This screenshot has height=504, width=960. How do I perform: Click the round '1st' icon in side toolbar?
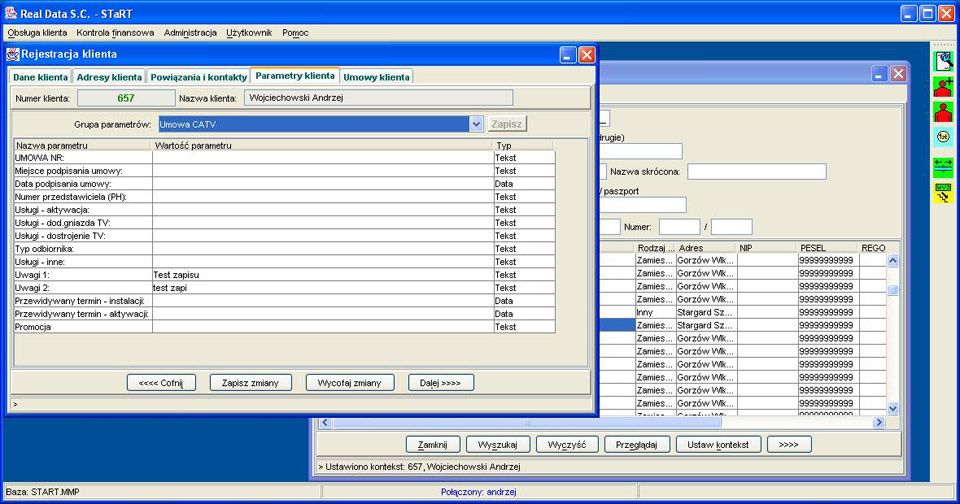click(943, 138)
